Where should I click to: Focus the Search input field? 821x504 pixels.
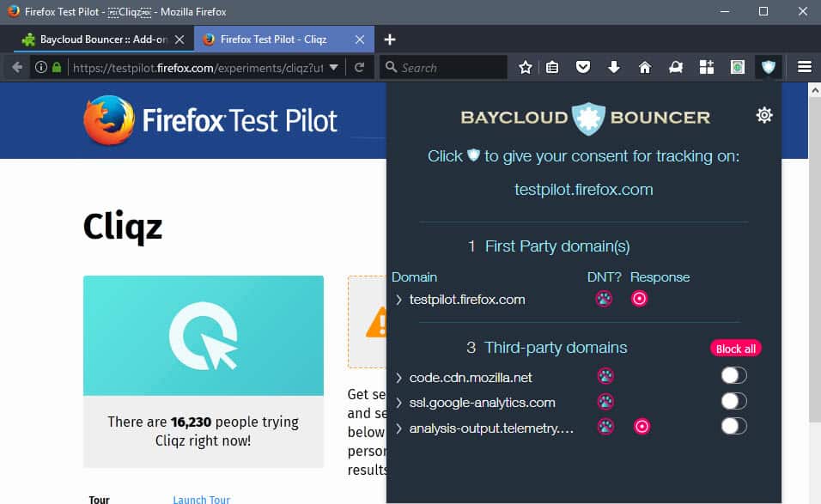444,68
